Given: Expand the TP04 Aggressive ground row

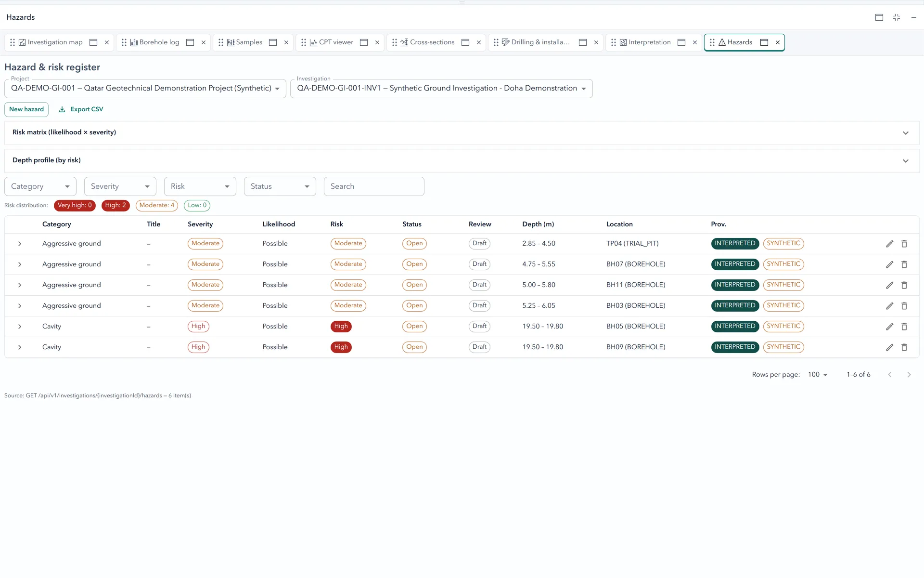Looking at the screenshot, I should (20, 244).
